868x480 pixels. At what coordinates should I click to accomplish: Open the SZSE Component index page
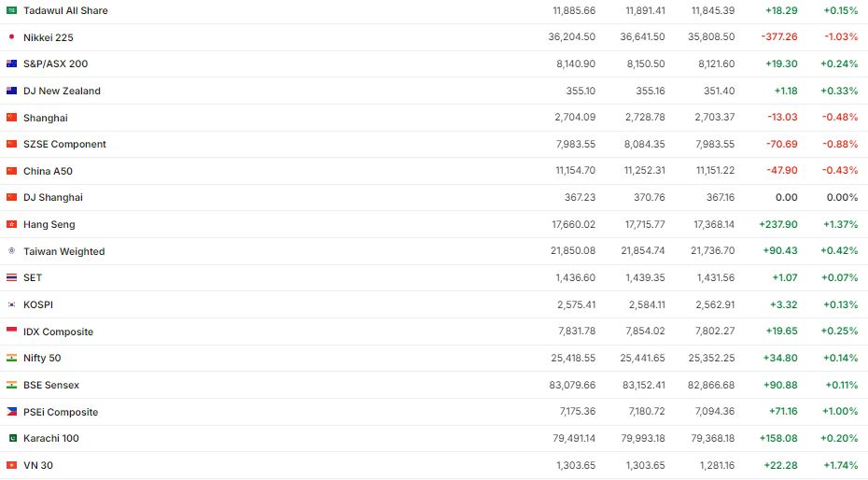(x=64, y=144)
